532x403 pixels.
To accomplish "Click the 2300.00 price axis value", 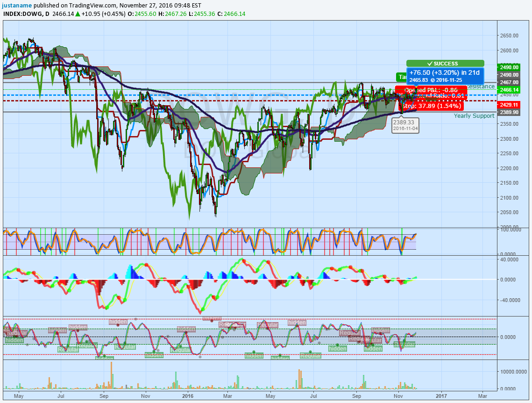I will pos(509,138).
